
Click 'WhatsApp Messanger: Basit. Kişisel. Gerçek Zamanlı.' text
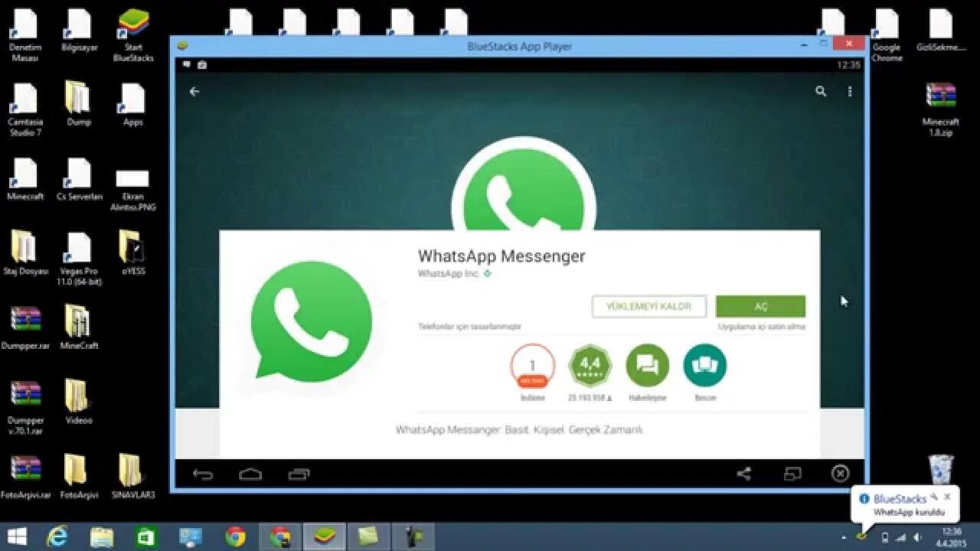click(520, 430)
